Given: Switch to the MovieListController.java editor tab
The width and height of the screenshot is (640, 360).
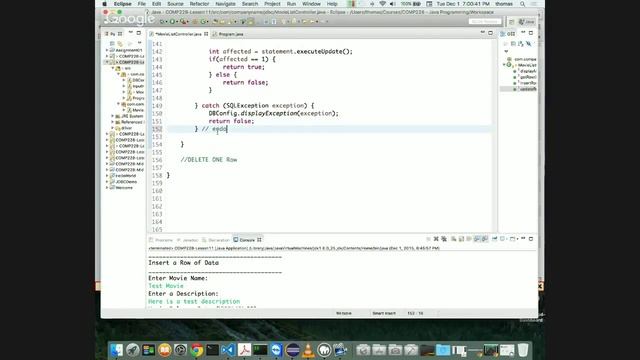Looking at the screenshot, I should point(178,34).
